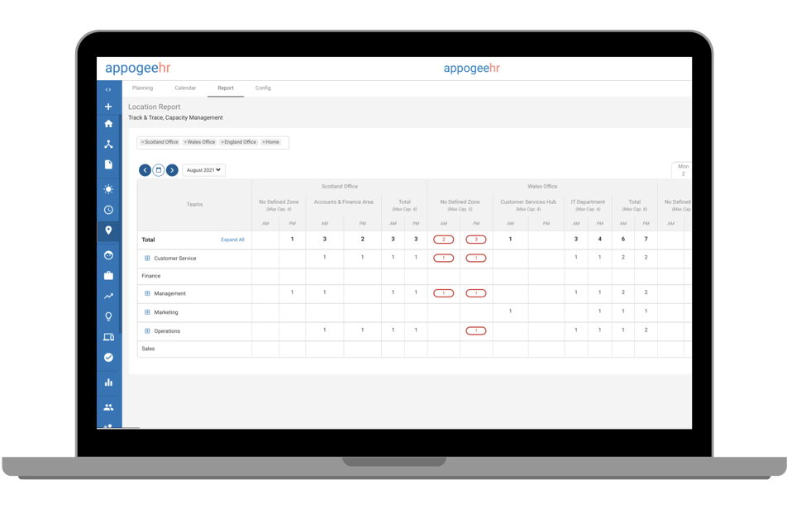The height and width of the screenshot is (532, 787).
Task: Click the Expand All link
Action: click(232, 240)
